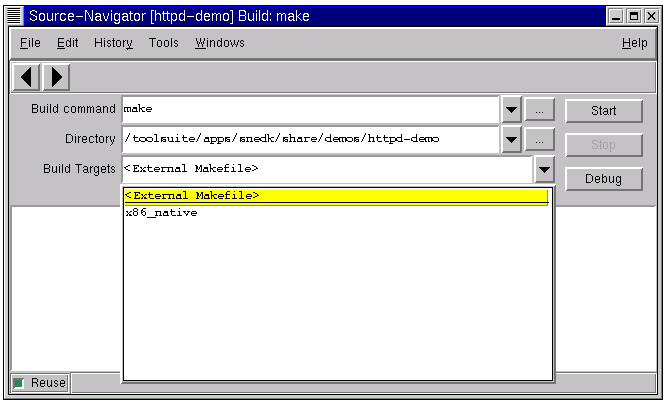Browse for build command with ellipsis button
The width and height of the screenshot is (664, 402).
(x=539, y=110)
